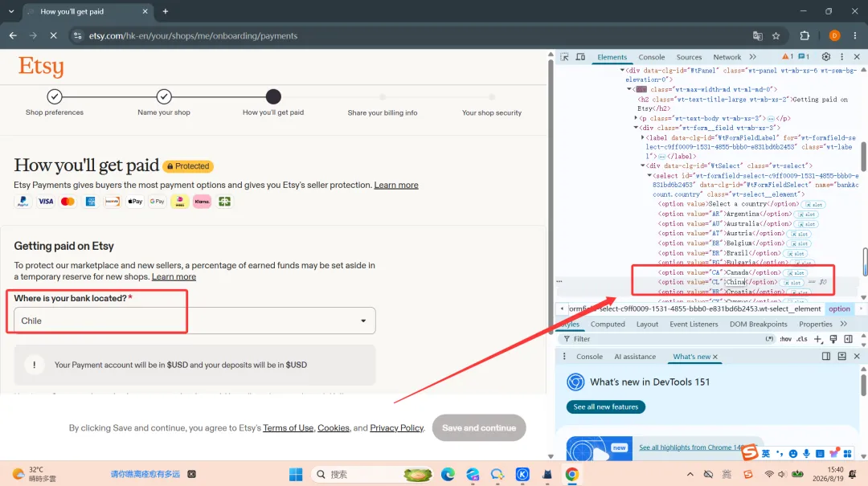Select the Canada option line in DOM
Screen dimensions: 868x486
(x=719, y=273)
